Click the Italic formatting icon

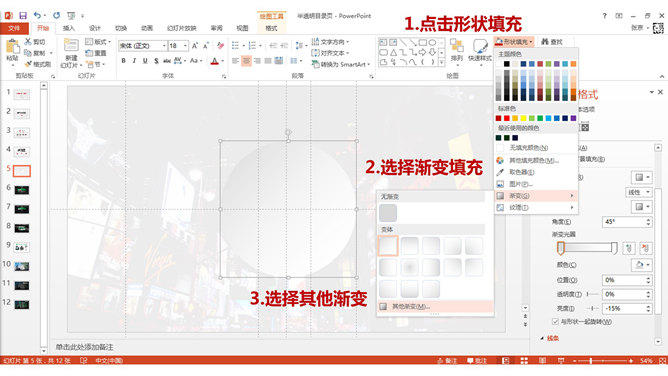pos(134,61)
